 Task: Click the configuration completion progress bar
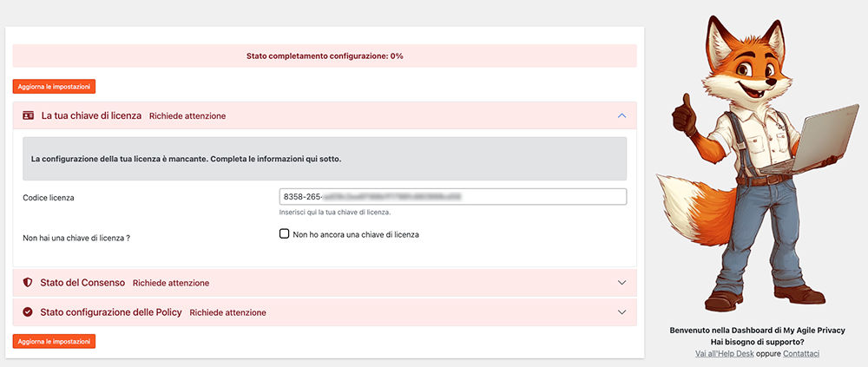[x=325, y=56]
